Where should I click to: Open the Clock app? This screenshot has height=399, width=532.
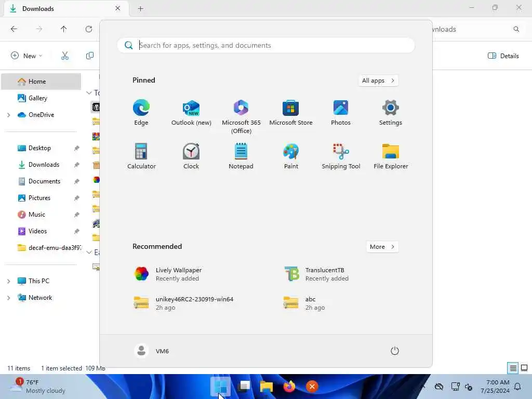(191, 156)
